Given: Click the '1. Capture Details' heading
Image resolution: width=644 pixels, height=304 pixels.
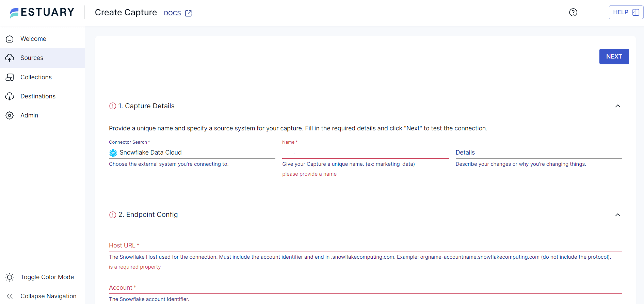Looking at the screenshot, I should (x=146, y=106).
